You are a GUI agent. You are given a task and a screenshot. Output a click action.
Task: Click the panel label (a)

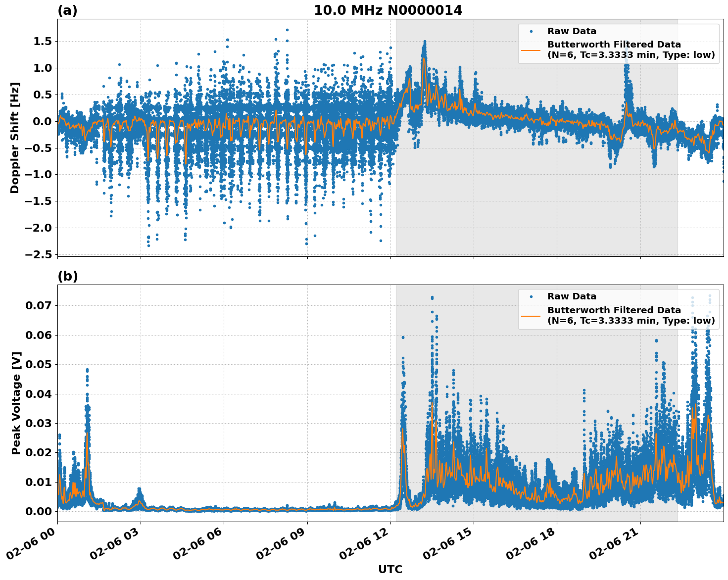tap(67, 9)
